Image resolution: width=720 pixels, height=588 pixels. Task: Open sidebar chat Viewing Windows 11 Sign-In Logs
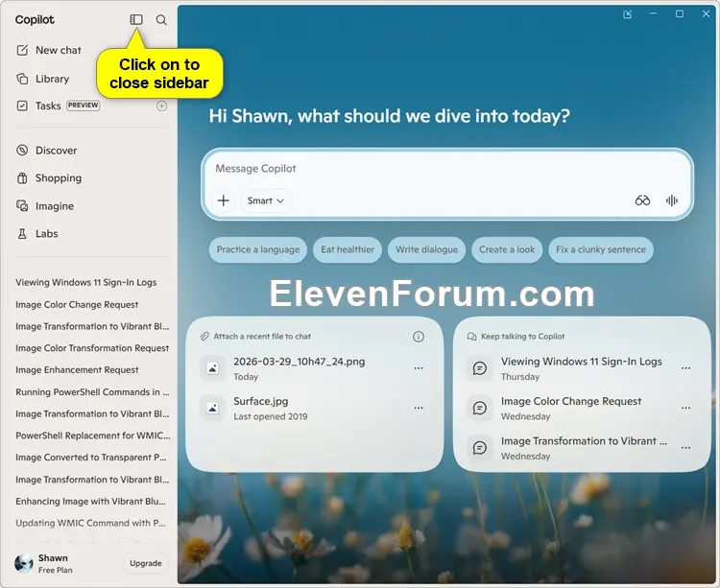pos(86,283)
